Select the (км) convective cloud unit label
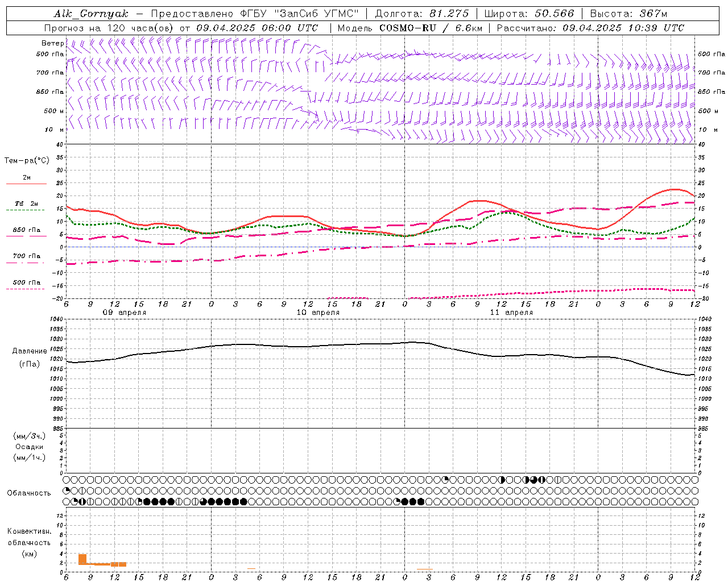This screenshot has height=582, width=728. (x=30, y=554)
